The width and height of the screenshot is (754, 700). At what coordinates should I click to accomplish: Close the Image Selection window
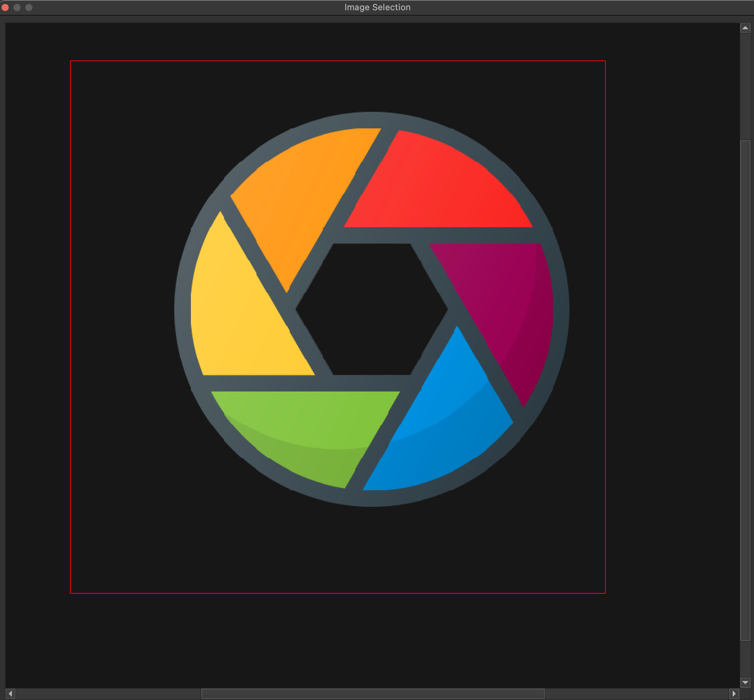(5, 8)
